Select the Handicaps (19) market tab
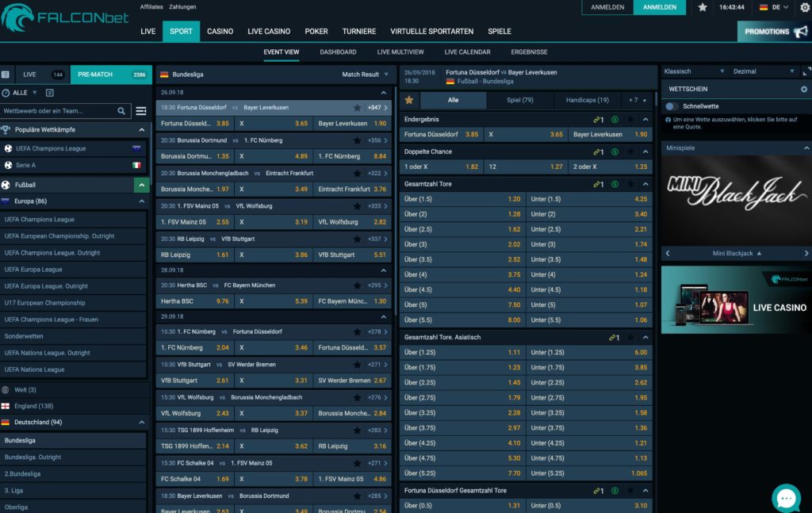812x513 pixels. [x=588, y=101]
